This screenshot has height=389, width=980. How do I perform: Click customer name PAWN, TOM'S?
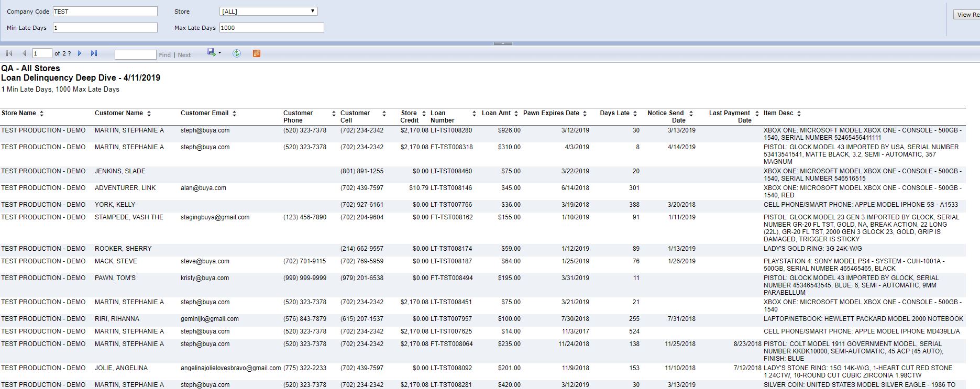click(x=115, y=278)
